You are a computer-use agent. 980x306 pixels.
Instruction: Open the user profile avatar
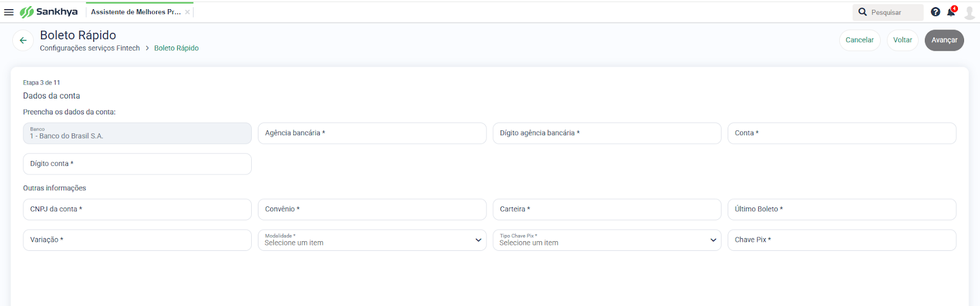(970, 12)
